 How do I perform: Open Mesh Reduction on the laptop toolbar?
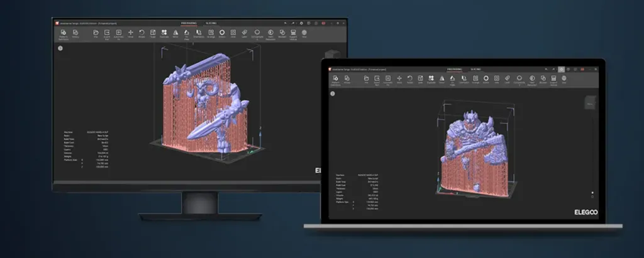click(531, 79)
